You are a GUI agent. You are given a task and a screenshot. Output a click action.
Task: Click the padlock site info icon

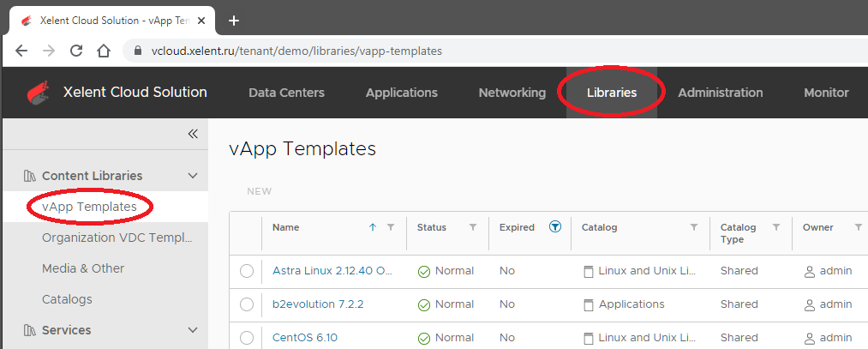pyautogui.click(x=139, y=51)
